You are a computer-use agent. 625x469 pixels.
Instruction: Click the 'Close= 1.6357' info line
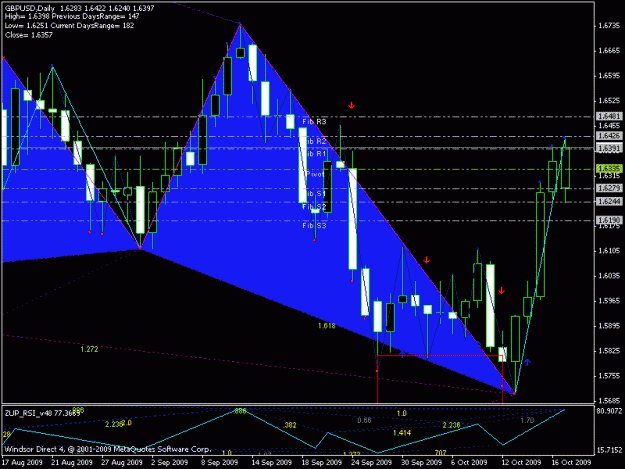(29, 35)
